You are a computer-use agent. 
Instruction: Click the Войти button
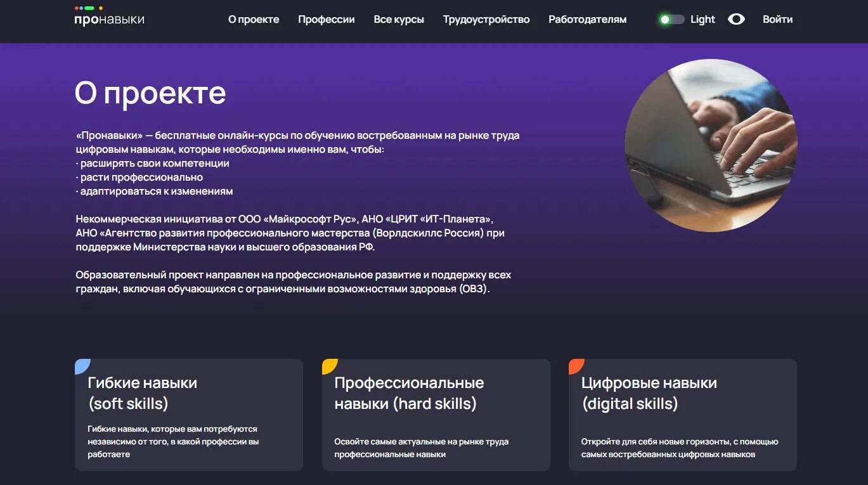point(777,19)
